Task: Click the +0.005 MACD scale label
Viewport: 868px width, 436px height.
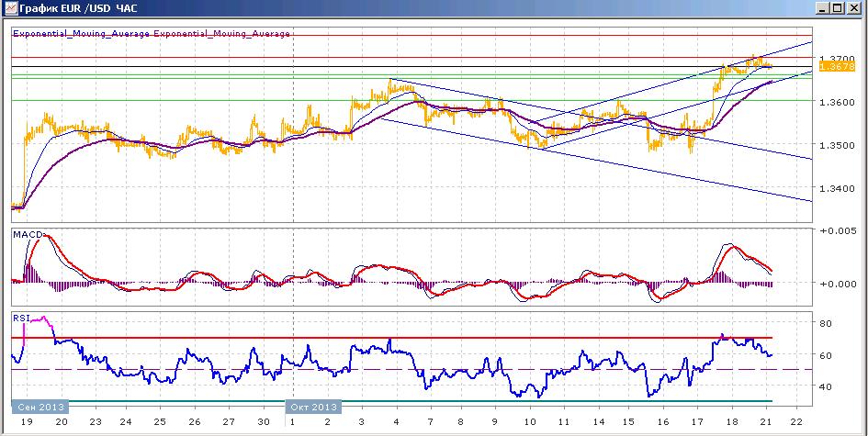Action: point(837,231)
